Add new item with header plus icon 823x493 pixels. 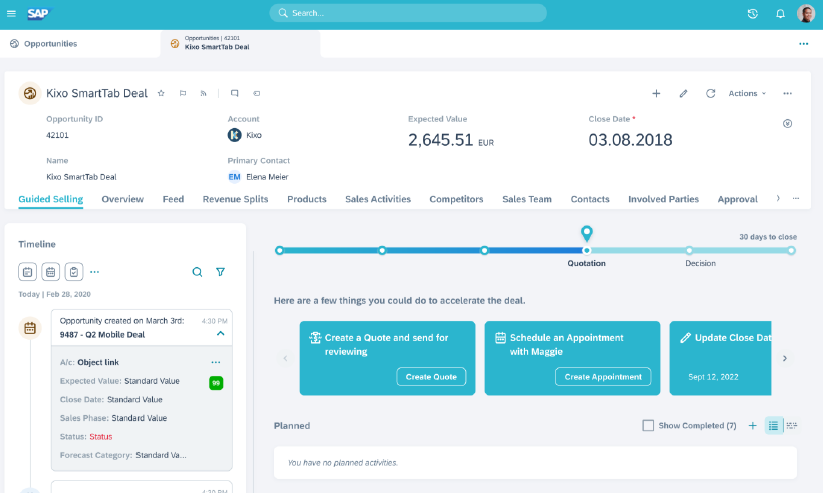pos(656,93)
